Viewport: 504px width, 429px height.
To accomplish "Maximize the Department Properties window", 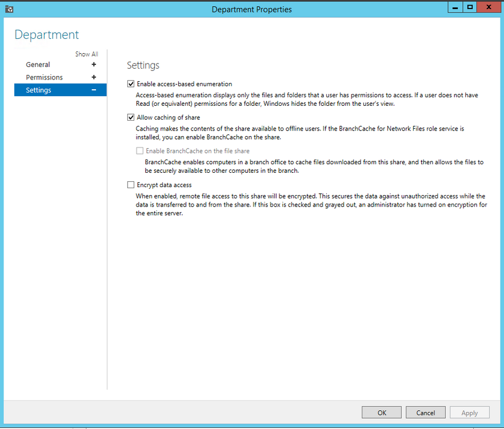I will coord(470,7).
